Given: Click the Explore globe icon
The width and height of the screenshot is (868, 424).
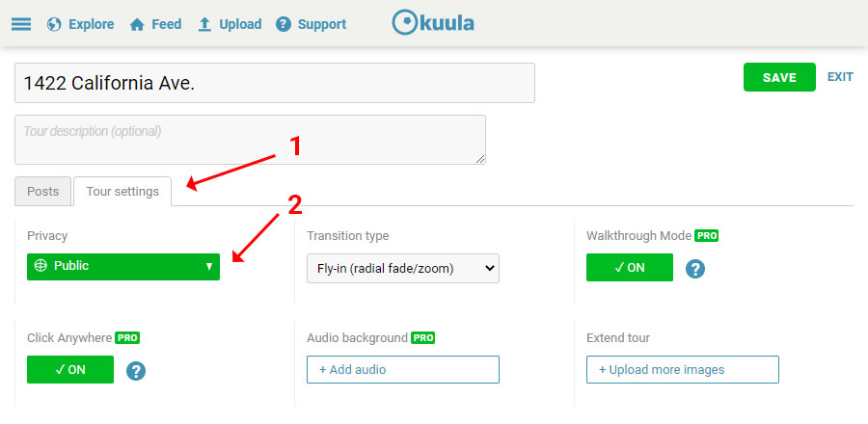Looking at the screenshot, I should coord(54,24).
